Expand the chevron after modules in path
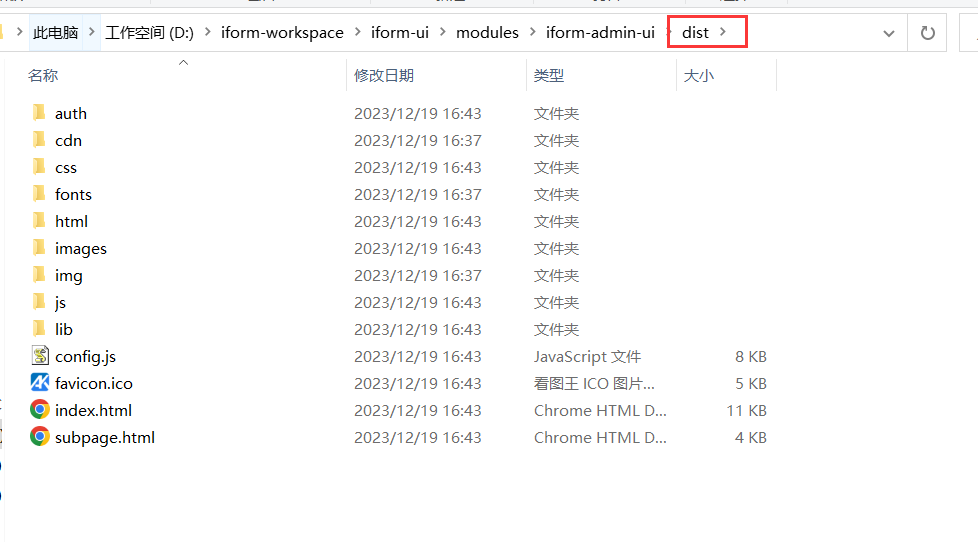The height and width of the screenshot is (542, 978). pos(532,33)
